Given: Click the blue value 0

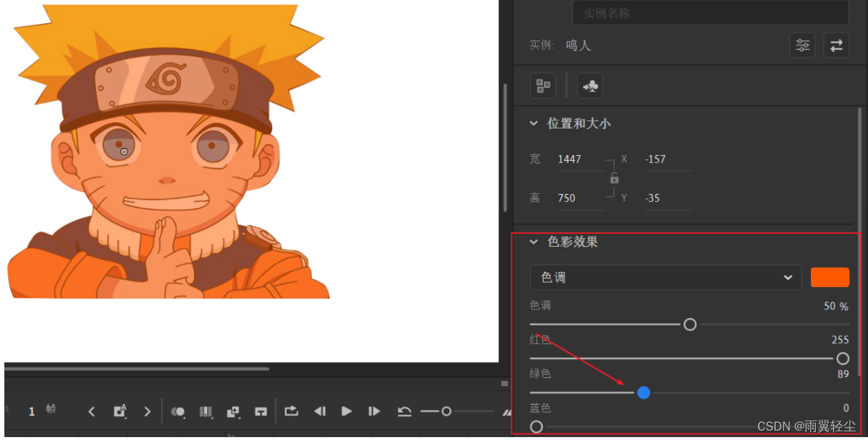Looking at the screenshot, I should 846,408.
